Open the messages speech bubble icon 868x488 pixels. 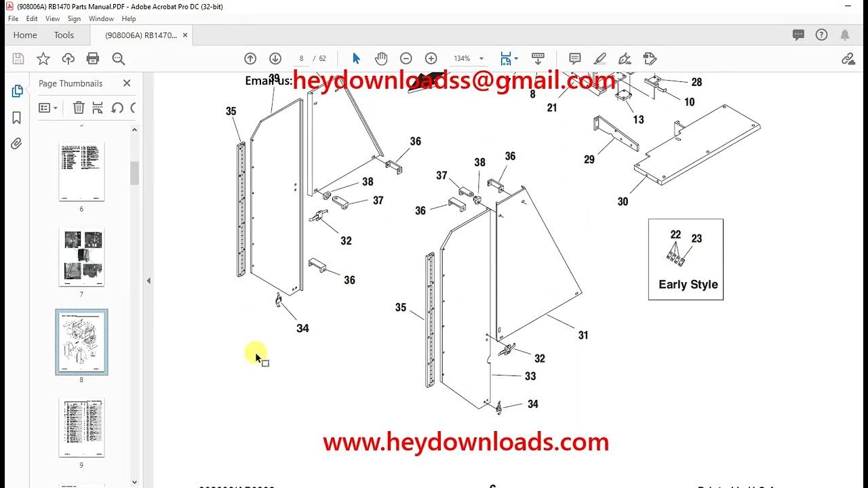[x=798, y=35]
